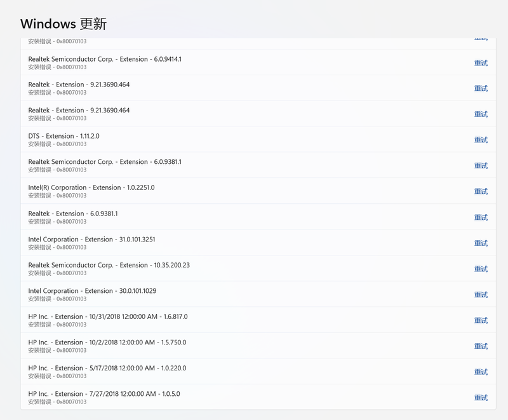Retry HP Inc. Extension 1.6.817.0 install

[x=481, y=320]
